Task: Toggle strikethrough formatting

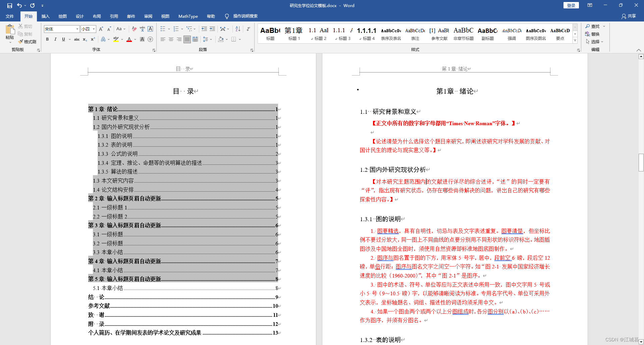Action: (x=77, y=39)
